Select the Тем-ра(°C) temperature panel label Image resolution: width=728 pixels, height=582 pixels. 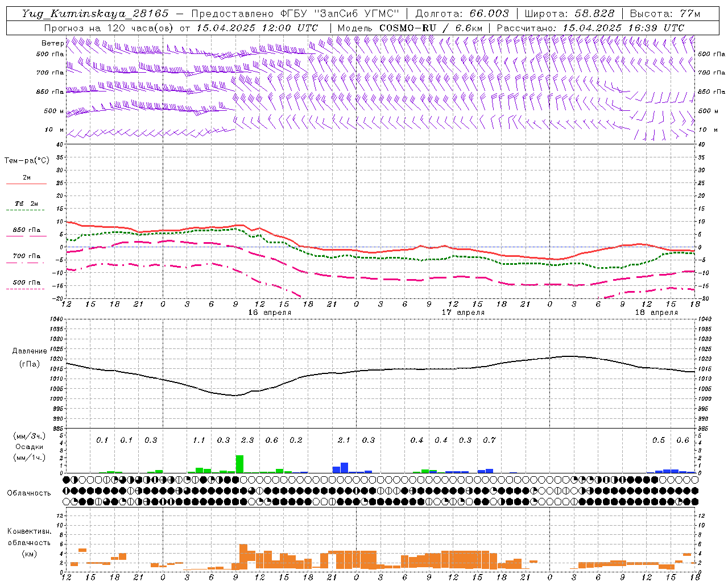click(27, 160)
